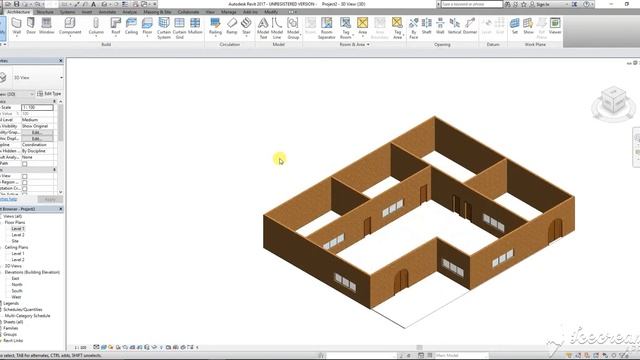Collapse the Extents properties section
Viewport: 640px width, 360px height.
54,170
